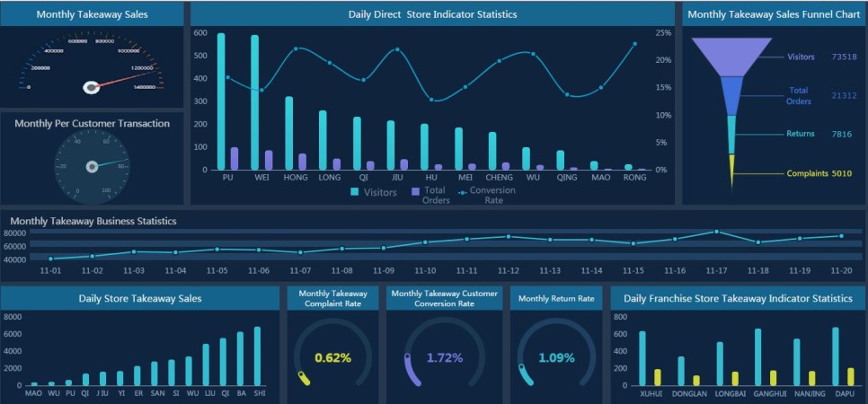Toggle the Total Orders series via legend label
Image resolution: width=868 pixels, height=404 pixels.
coord(435,195)
